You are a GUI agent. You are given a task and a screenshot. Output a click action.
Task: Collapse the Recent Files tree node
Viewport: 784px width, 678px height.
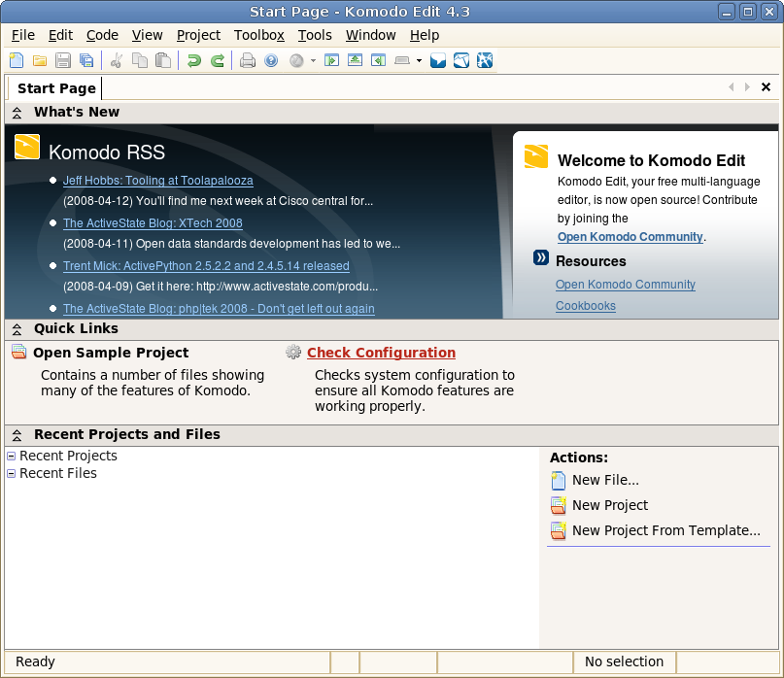(x=11, y=473)
